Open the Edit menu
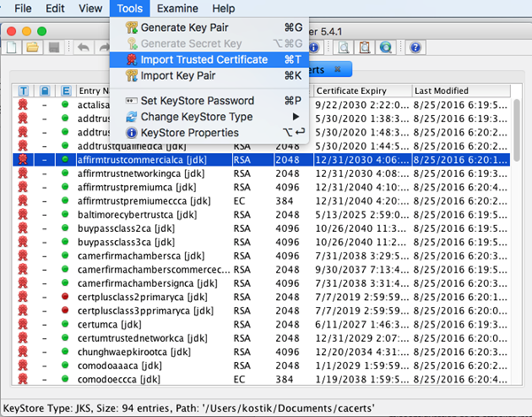 [x=55, y=8]
